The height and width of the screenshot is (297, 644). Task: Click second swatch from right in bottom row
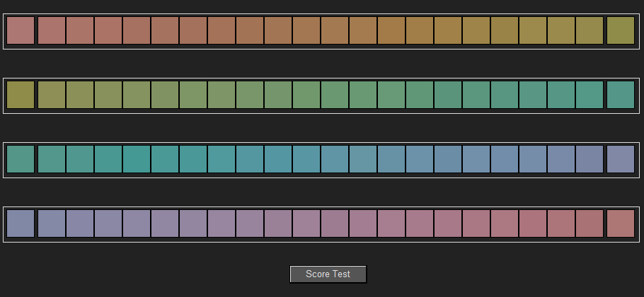click(x=589, y=223)
